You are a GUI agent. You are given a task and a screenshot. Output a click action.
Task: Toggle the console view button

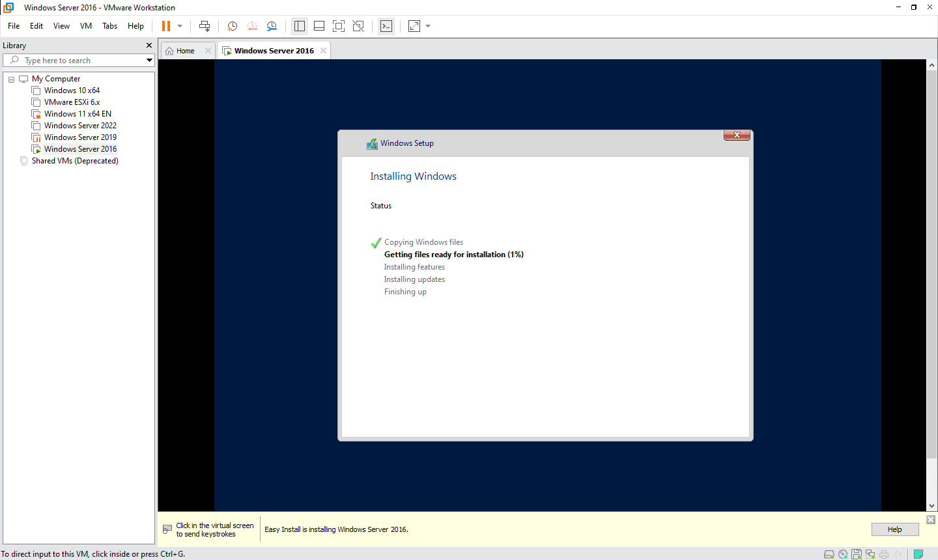point(386,26)
